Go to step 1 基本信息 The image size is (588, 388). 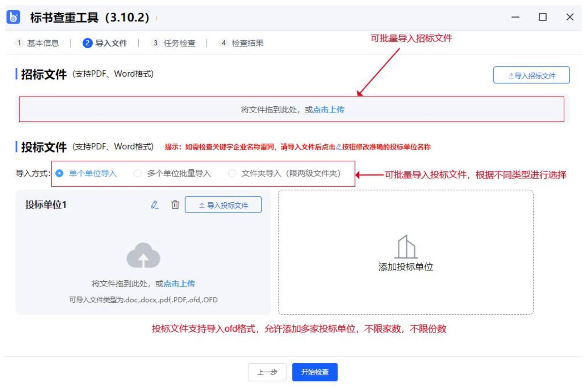[x=37, y=43]
